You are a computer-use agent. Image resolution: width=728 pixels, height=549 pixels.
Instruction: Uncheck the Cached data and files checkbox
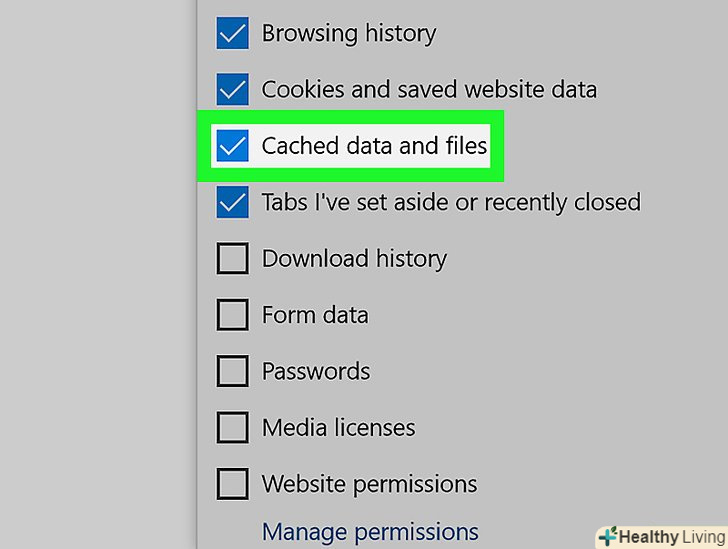click(232, 147)
